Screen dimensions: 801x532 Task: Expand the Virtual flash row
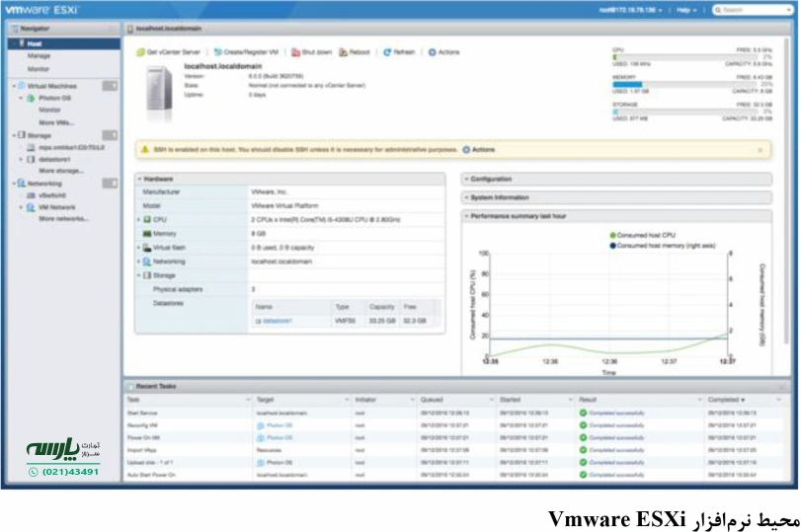click(138, 248)
